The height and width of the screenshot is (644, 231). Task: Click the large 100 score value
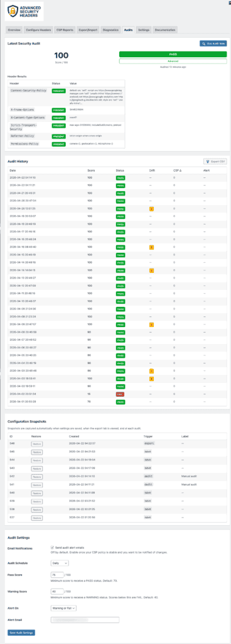(x=62, y=55)
